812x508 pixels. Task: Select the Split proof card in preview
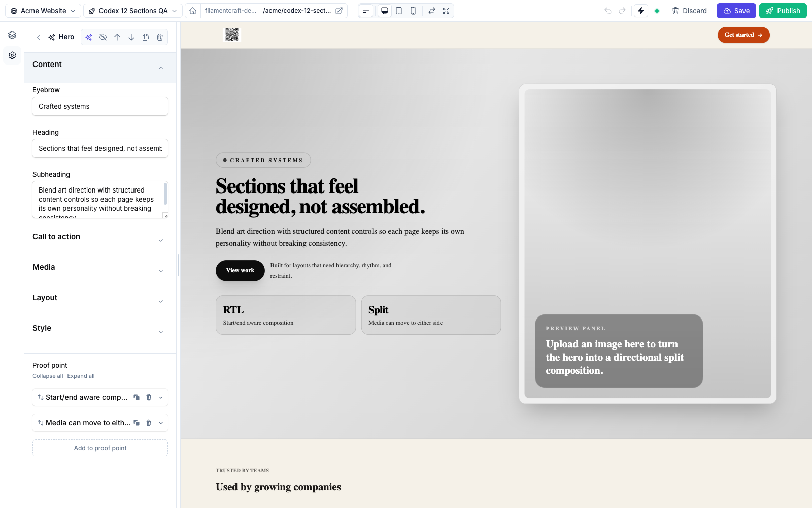coord(431,315)
